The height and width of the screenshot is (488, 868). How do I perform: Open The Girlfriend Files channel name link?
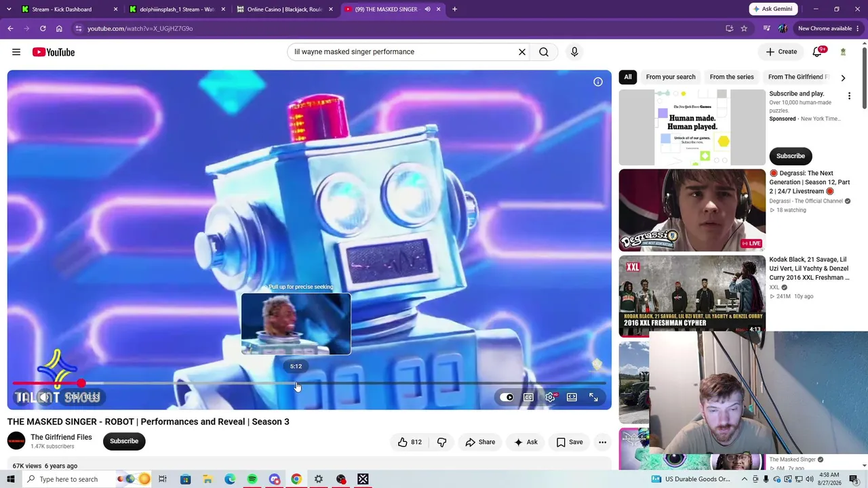click(61, 437)
